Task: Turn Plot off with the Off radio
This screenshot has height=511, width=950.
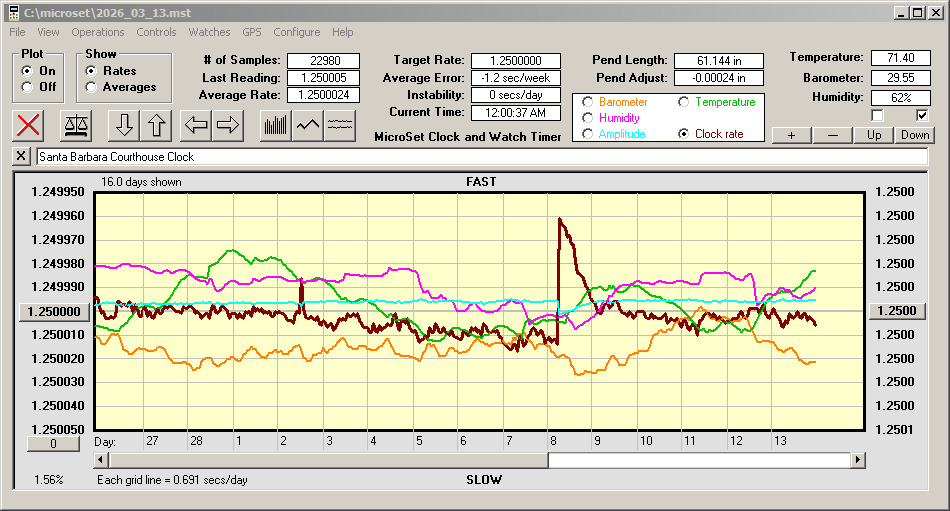Action: 27,87
